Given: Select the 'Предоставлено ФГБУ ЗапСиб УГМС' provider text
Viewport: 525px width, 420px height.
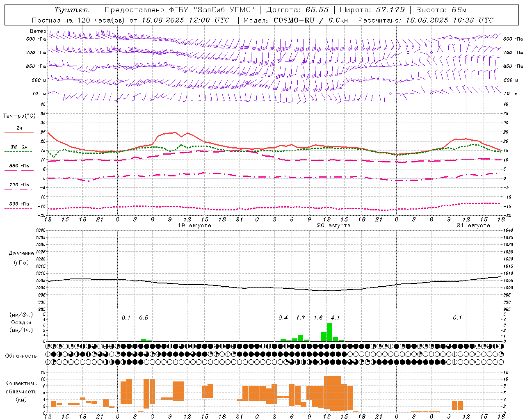Looking at the screenshot, I should [x=180, y=10].
